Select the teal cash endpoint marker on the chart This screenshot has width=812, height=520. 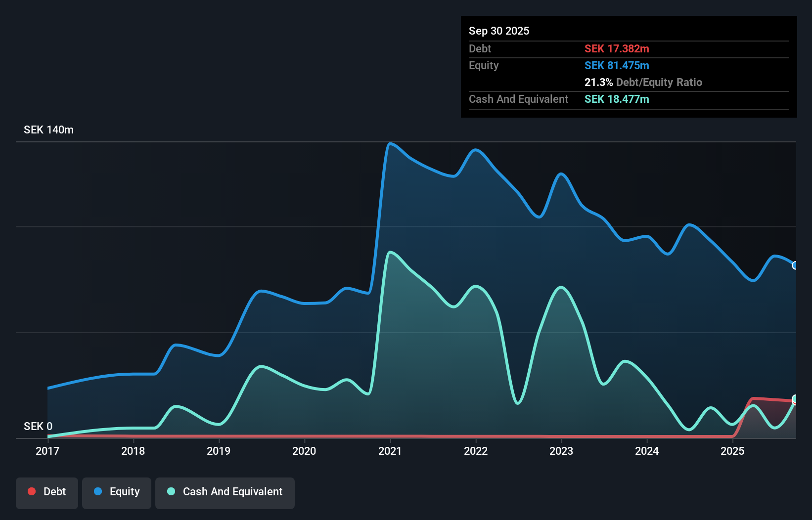pyautogui.click(x=795, y=398)
